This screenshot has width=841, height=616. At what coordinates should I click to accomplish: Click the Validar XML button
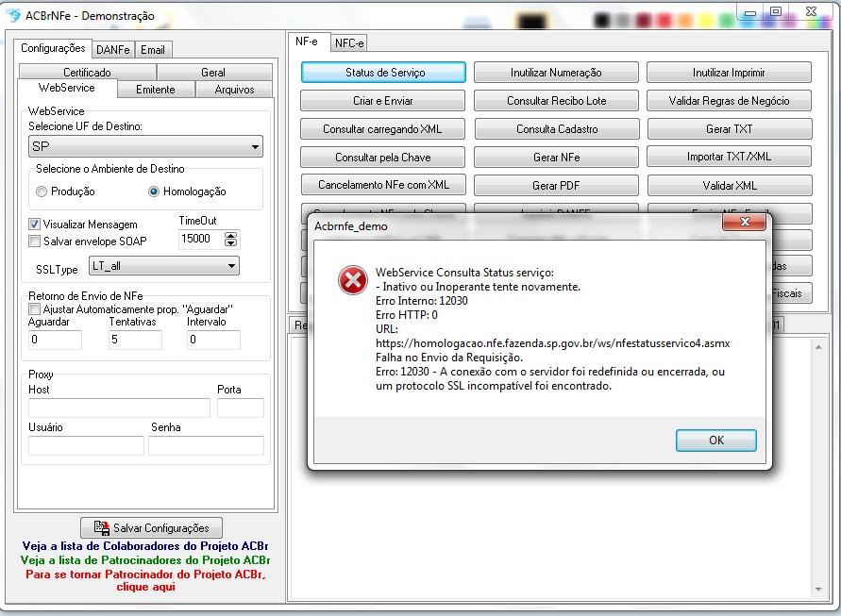tap(729, 186)
